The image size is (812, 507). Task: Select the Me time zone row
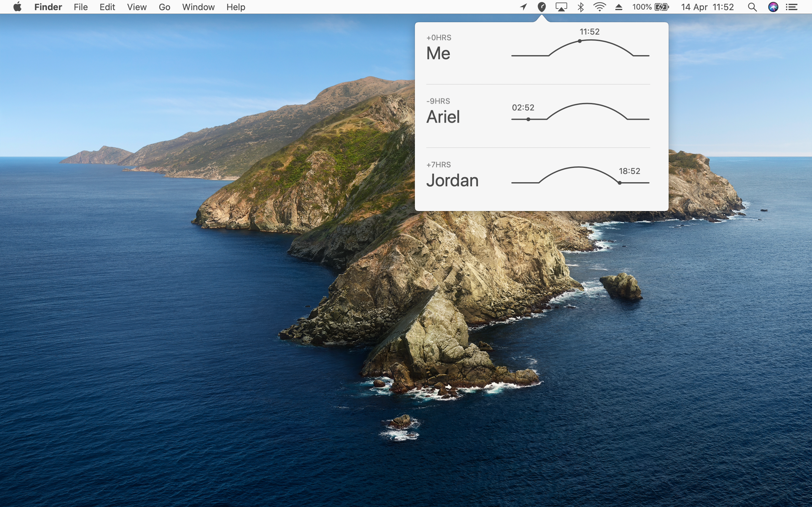[541, 53]
